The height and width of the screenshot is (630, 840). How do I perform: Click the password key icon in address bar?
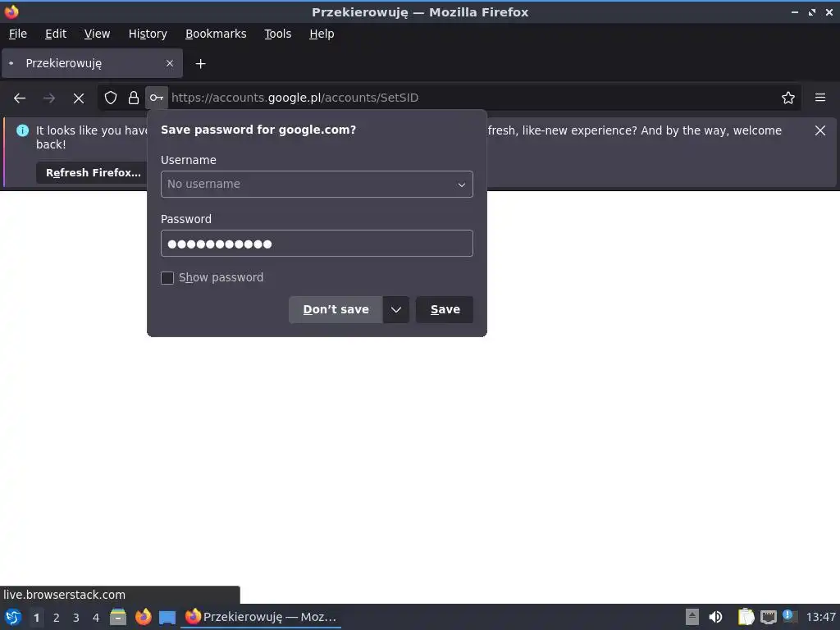tap(157, 98)
